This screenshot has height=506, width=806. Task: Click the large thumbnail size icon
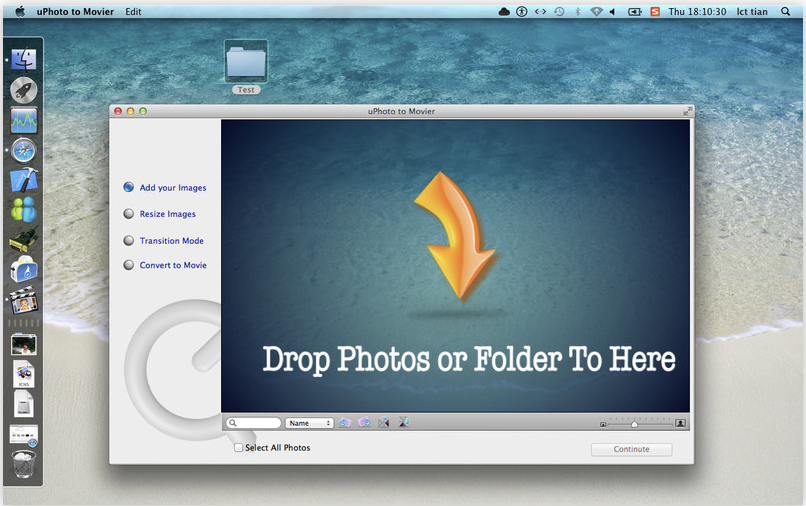click(x=680, y=423)
